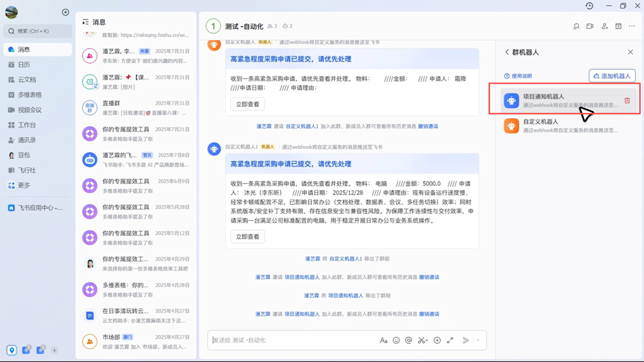Click the message input field 发送给 测试-自动化
The width and height of the screenshot is (644, 362).
point(292,340)
